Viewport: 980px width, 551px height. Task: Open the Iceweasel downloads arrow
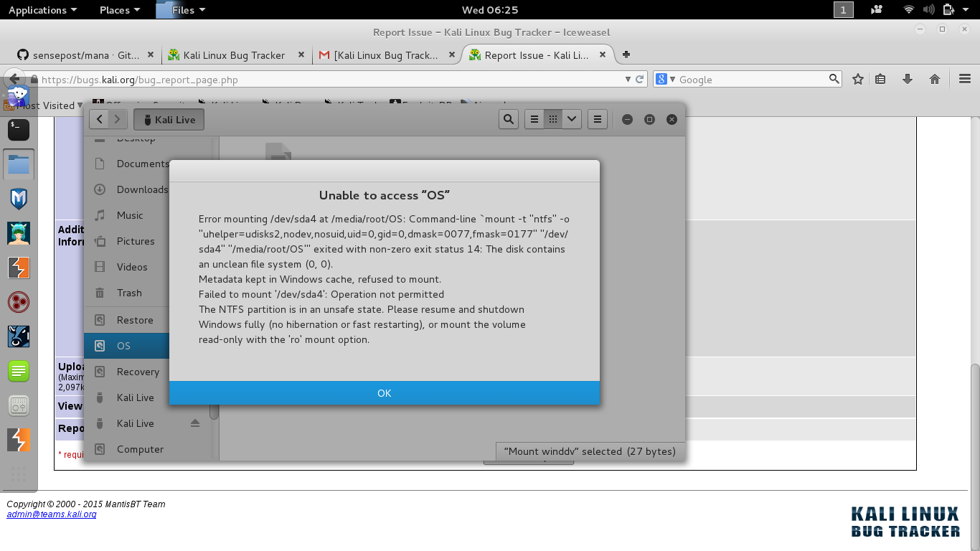[907, 80]
